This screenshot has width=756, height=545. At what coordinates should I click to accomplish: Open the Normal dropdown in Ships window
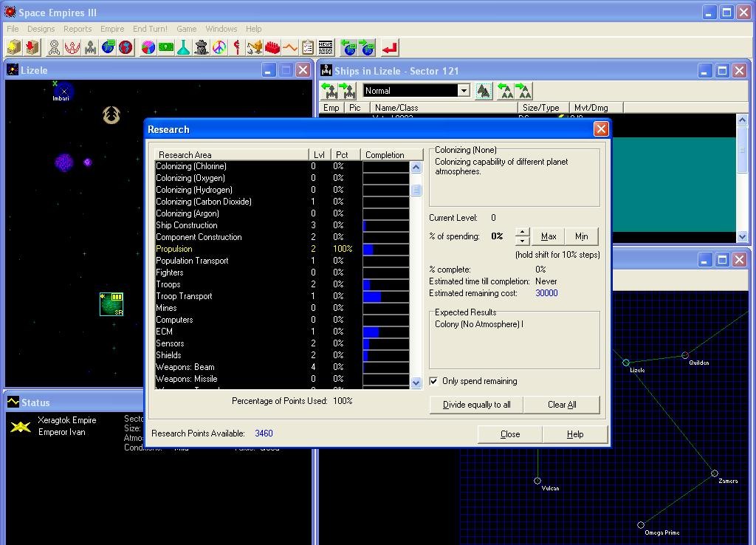point(464,91)
